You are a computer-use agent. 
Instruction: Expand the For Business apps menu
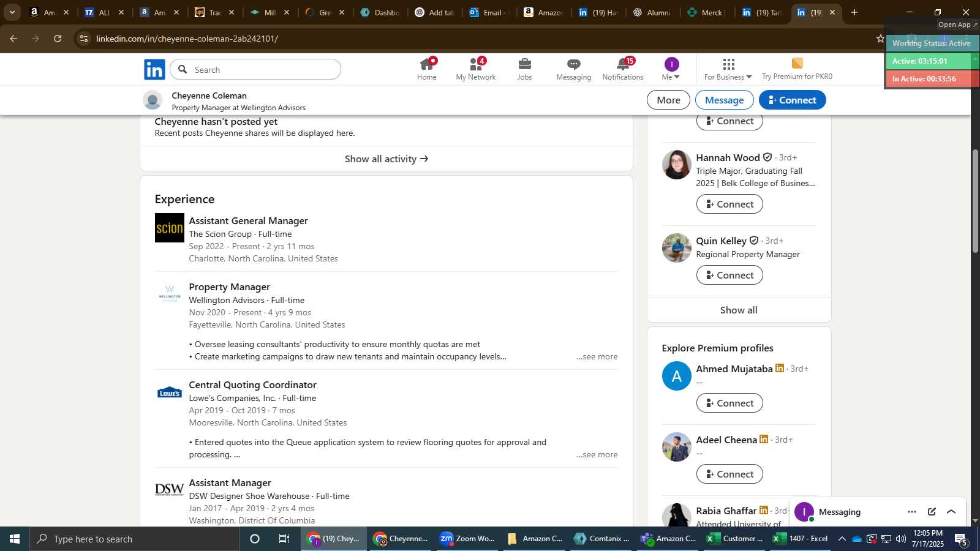point(728,69)
